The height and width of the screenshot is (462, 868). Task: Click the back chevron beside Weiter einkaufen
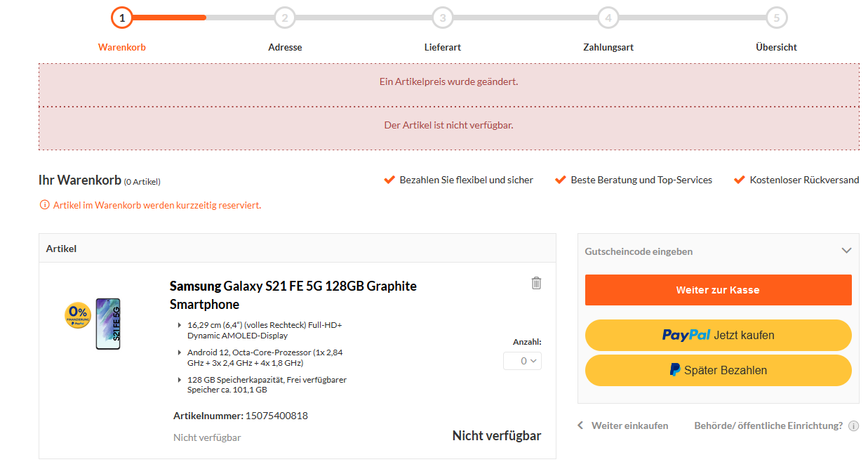[580, 425]
